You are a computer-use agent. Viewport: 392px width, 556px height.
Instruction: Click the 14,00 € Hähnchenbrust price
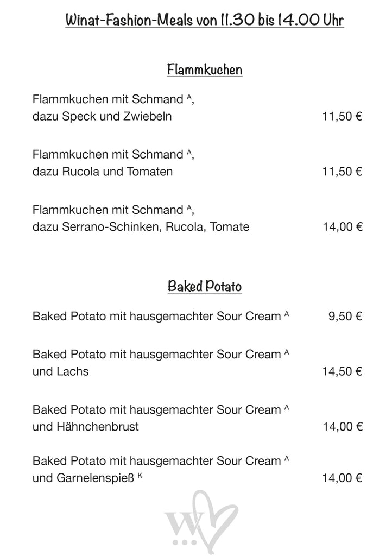(342, 427)
